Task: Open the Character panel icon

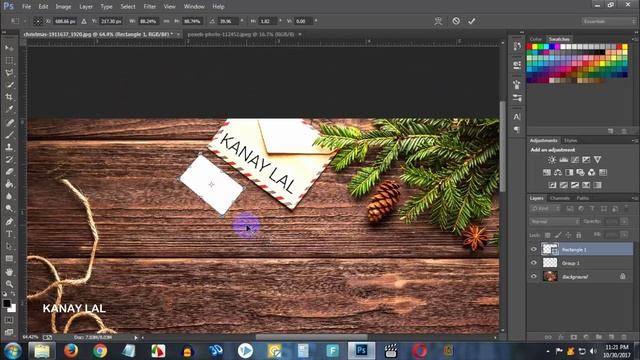Action: [x=517, y=117]
